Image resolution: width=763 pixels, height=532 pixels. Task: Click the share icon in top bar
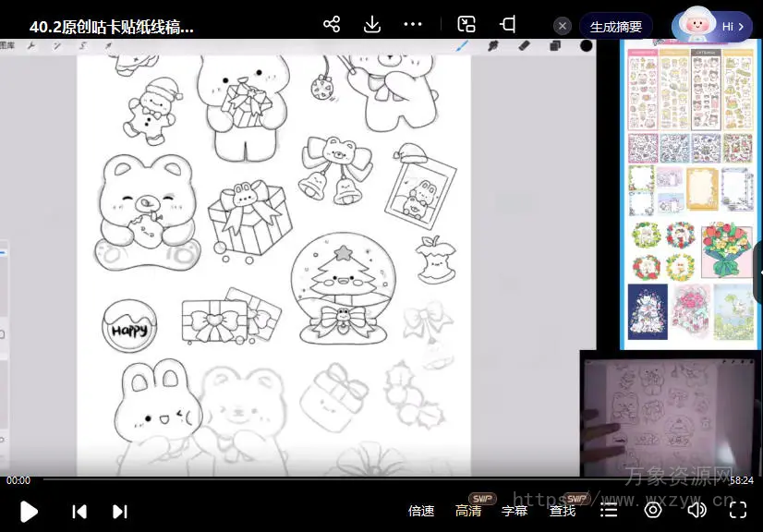(332, 25)
